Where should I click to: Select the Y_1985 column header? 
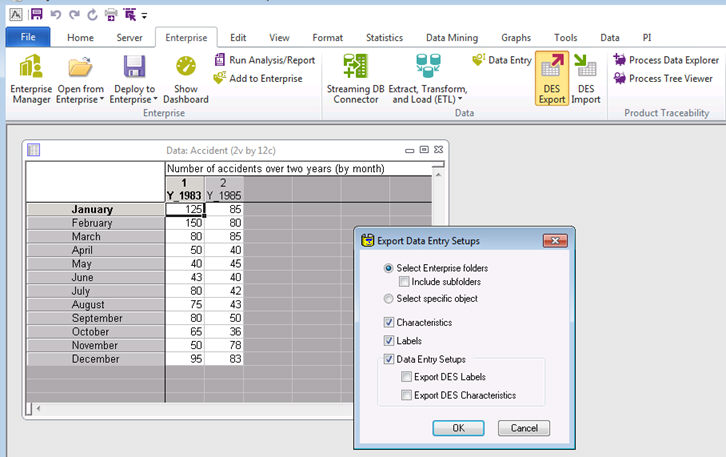[224, 189]
